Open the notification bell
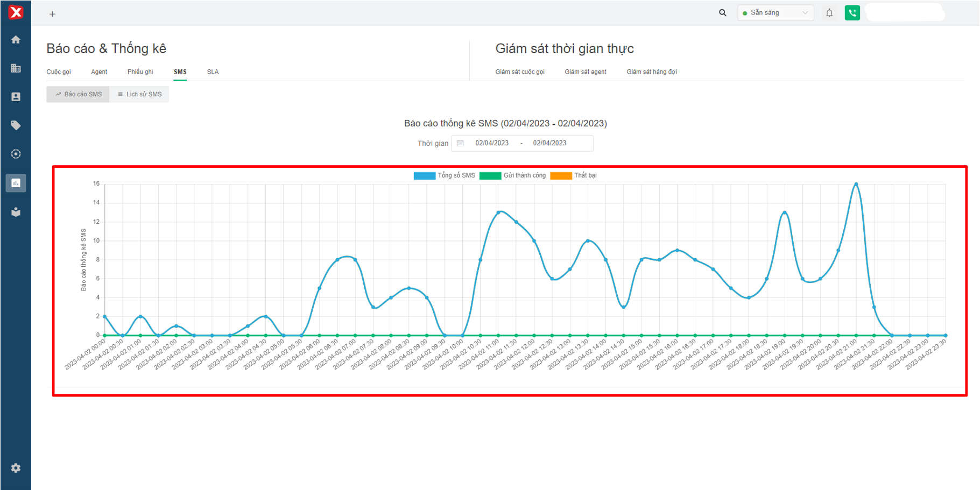The image size is (980, 490). pyautogui.click(x=829, y=13)
